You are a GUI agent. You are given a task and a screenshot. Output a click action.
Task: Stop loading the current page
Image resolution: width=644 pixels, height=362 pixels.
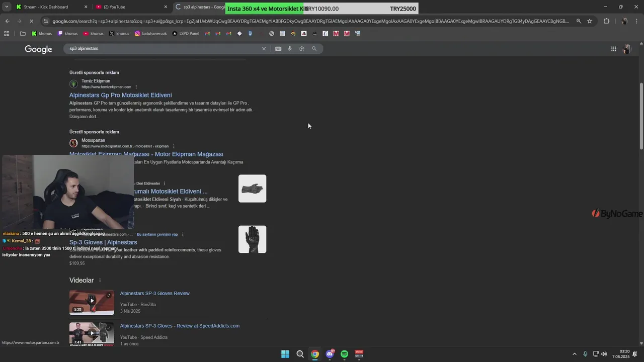coord(31,21)
